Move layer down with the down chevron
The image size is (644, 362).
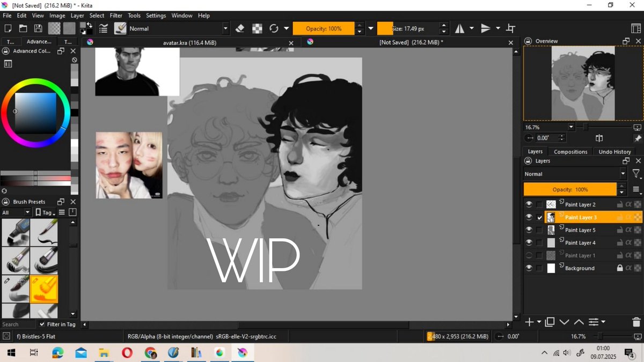pos(564,322)
